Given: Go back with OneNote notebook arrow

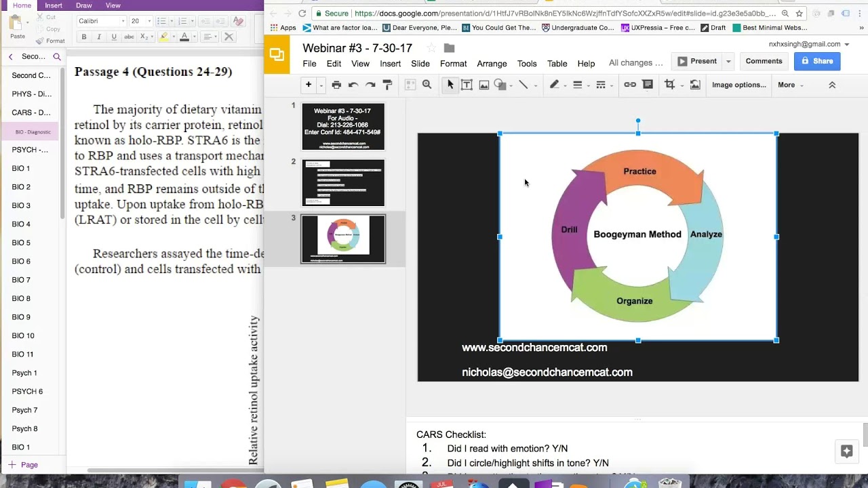Looking at the screenshot, I should 11,57.
